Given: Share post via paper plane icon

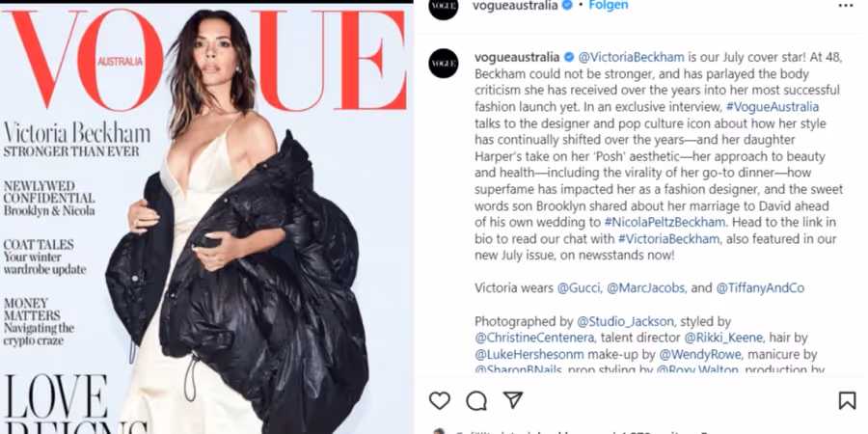Looking at the screenshot, I should (513, 399).
